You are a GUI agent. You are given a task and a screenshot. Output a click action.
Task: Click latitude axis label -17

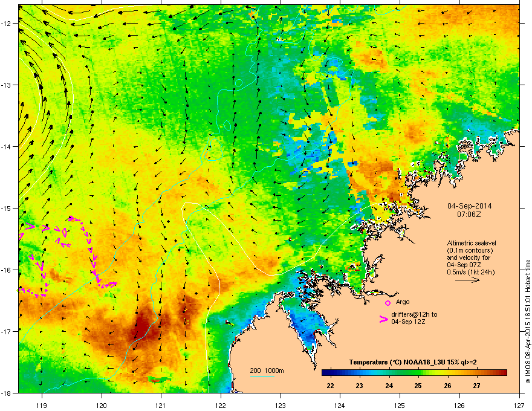coord(7,331)
